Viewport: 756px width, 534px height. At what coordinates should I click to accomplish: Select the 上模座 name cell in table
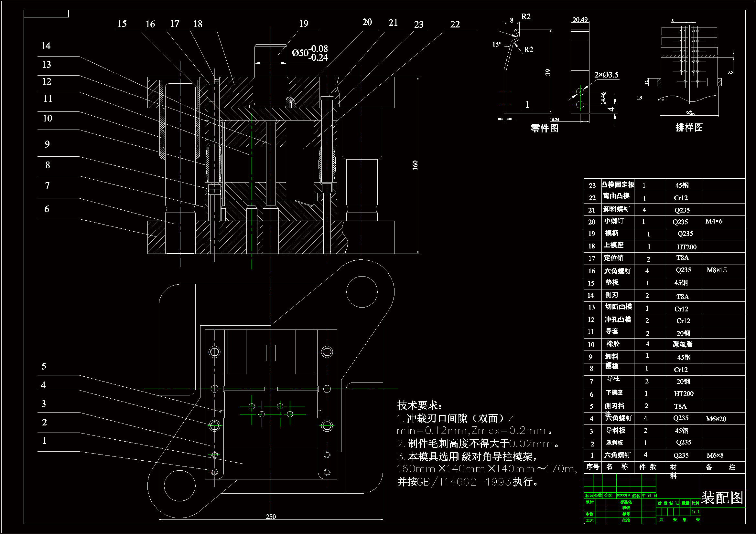(x=613, y=245)
